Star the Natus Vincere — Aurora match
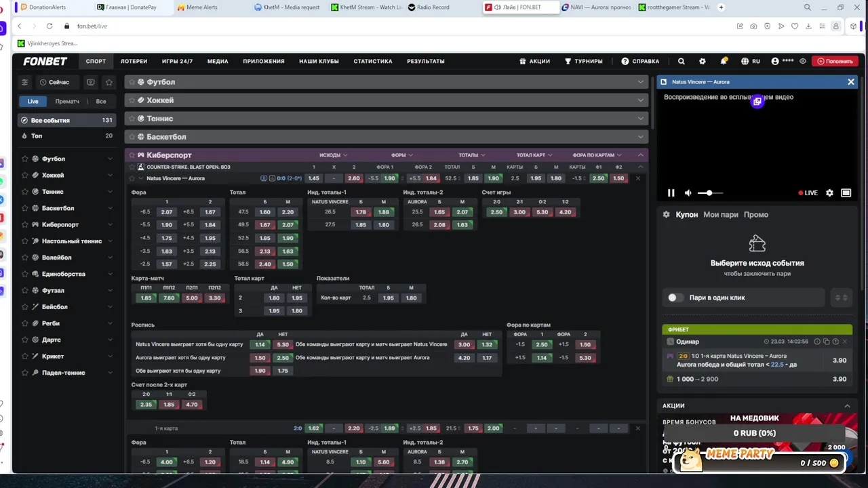Image resolution: width=868 pixels, height=488 pixels. pos(132,178)
